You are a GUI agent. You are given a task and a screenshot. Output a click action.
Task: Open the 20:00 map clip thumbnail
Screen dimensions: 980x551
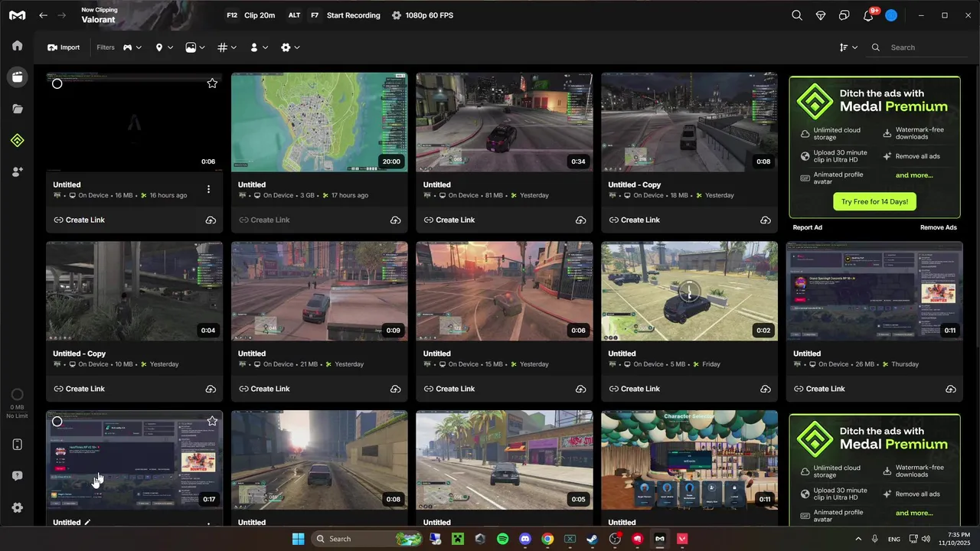319,122
